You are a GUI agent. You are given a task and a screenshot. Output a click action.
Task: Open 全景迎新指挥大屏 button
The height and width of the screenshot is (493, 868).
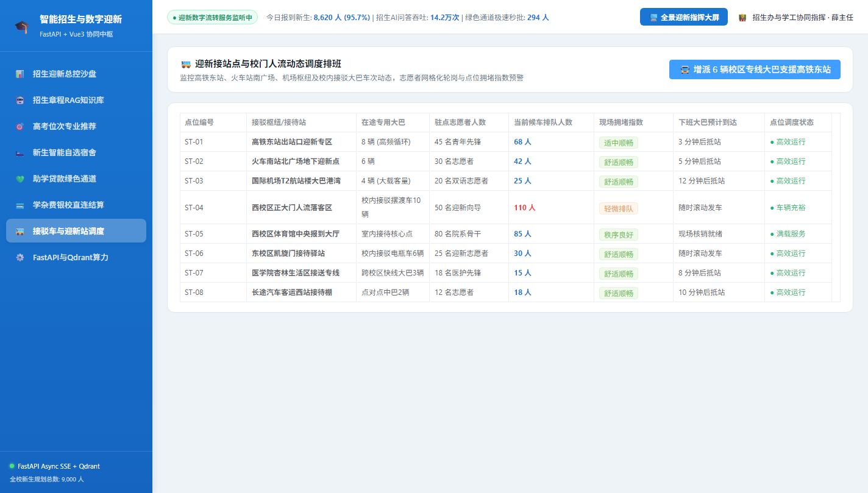[684, 17]
